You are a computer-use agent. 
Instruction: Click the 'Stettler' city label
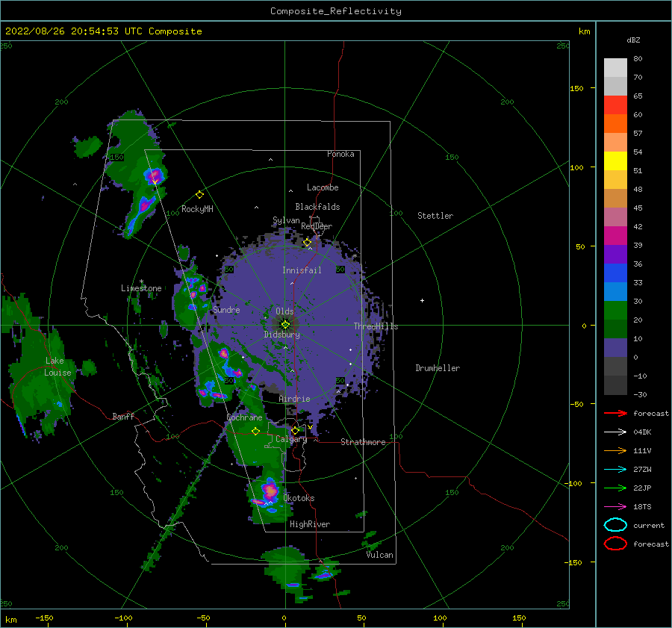[x=435, y=216]
